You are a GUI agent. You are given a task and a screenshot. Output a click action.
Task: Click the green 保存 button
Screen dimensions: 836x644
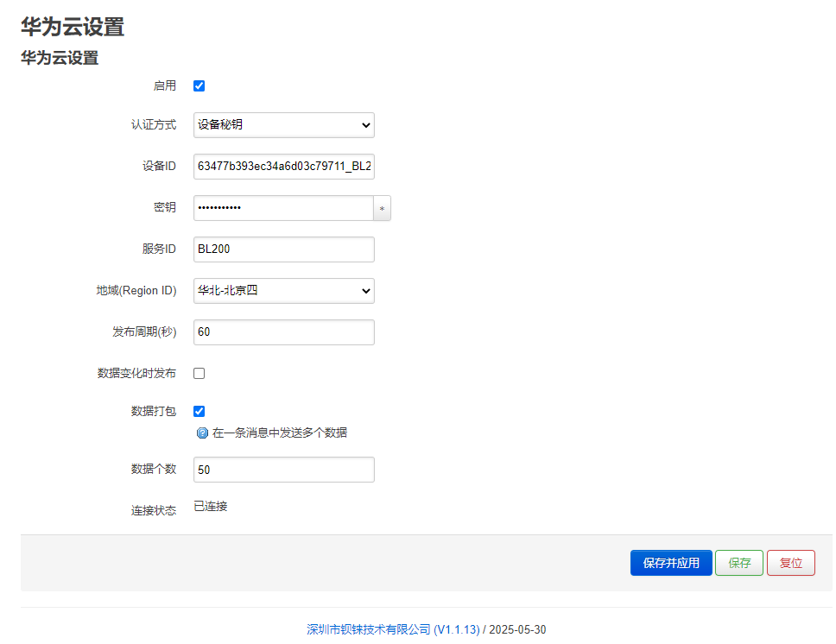739,563
